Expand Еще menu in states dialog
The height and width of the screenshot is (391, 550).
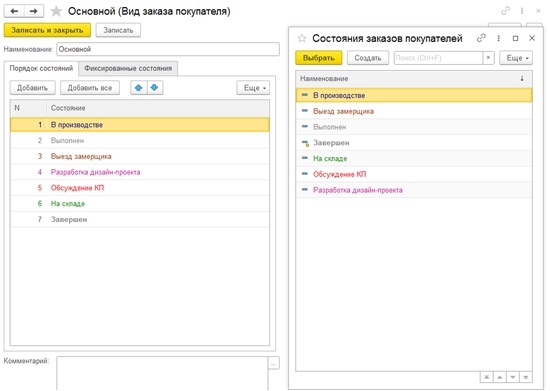click(516, 58)
